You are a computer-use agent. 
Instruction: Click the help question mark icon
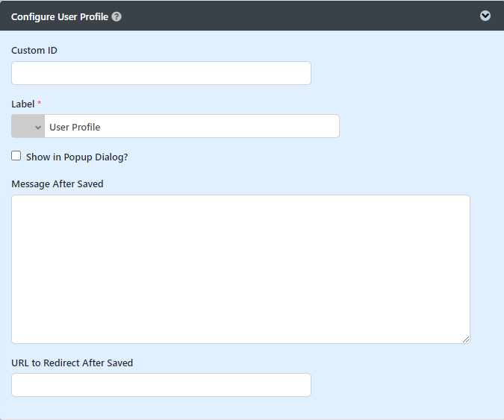tap(116, 16)
